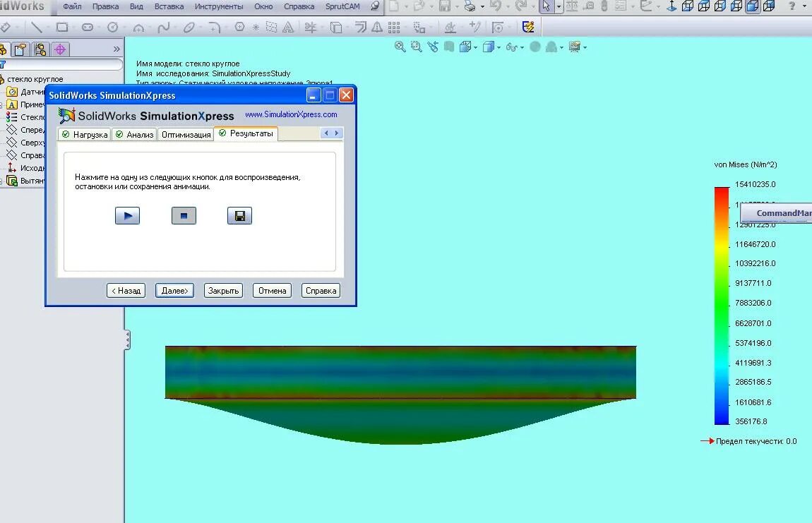Play the result animation
812x523 pixels.
pyautogui.click(x=127, y=216)
